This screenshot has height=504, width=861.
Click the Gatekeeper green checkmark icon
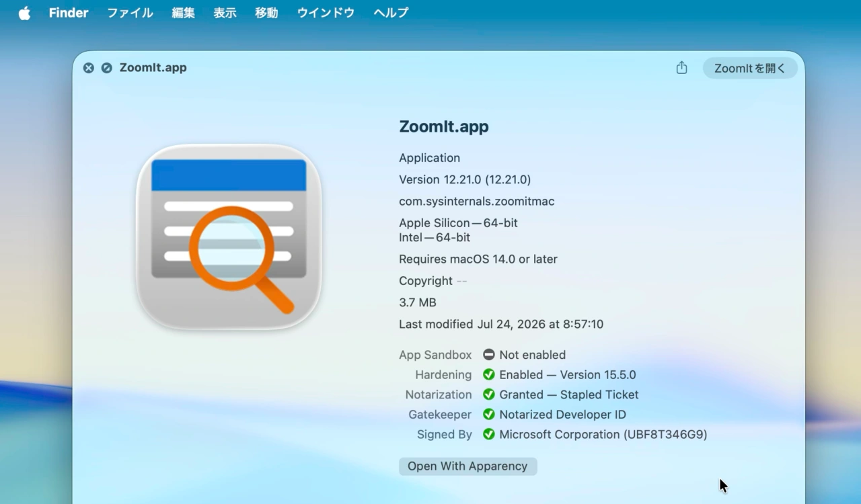(x=489, y=415)
